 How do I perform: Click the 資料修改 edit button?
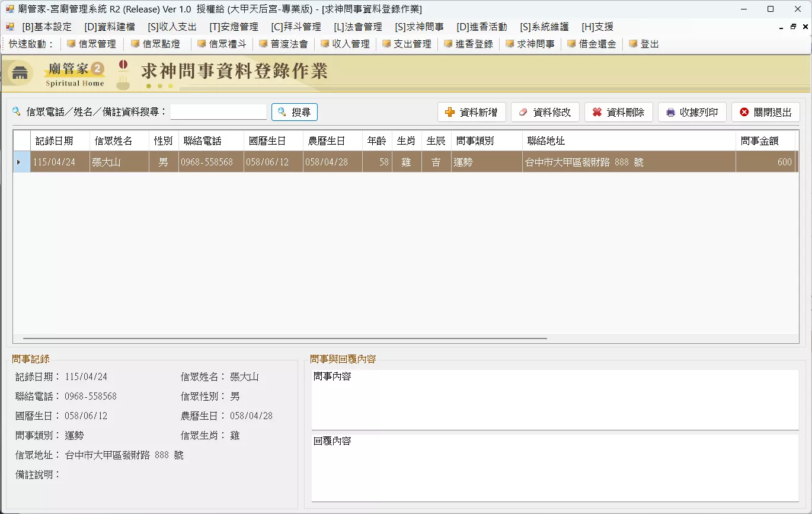pyautogui.click(x=545, y=112)
